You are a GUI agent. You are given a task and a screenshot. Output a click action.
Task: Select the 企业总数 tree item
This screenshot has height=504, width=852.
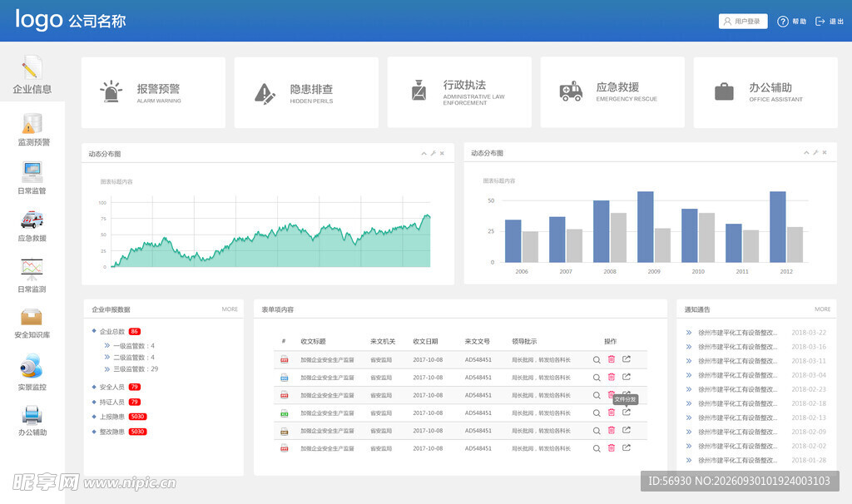pyautogui.click(x=116, y=331)
